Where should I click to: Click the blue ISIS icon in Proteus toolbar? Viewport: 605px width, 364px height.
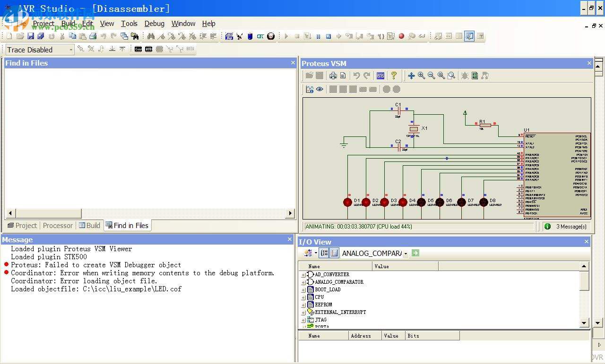380,76
